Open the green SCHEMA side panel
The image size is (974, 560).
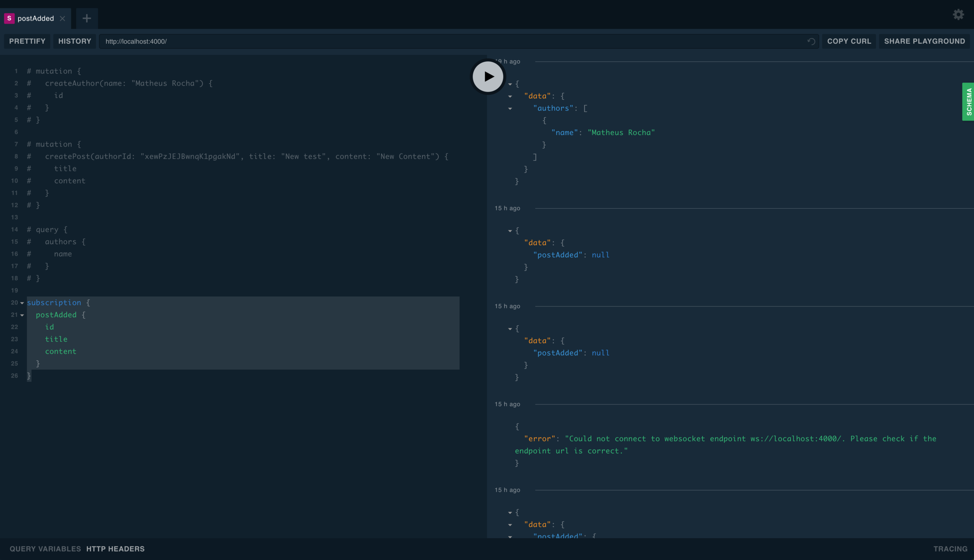tap(969, 102)
